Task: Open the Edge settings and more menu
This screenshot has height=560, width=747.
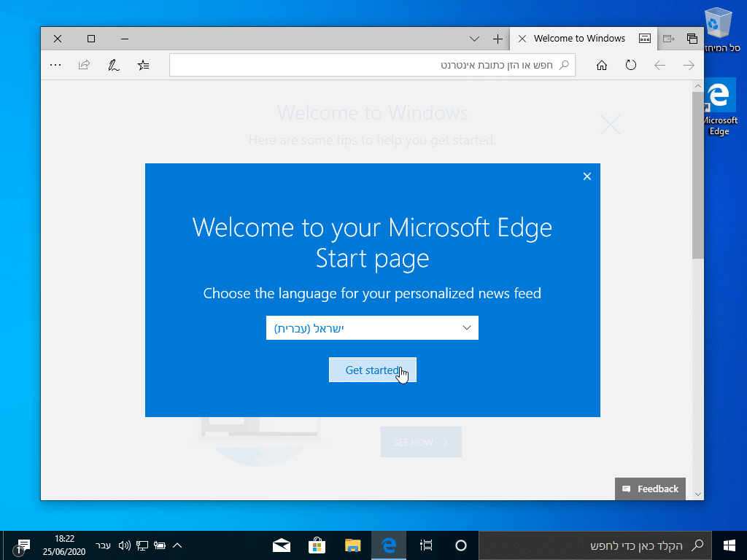Action: pos(55,66)
